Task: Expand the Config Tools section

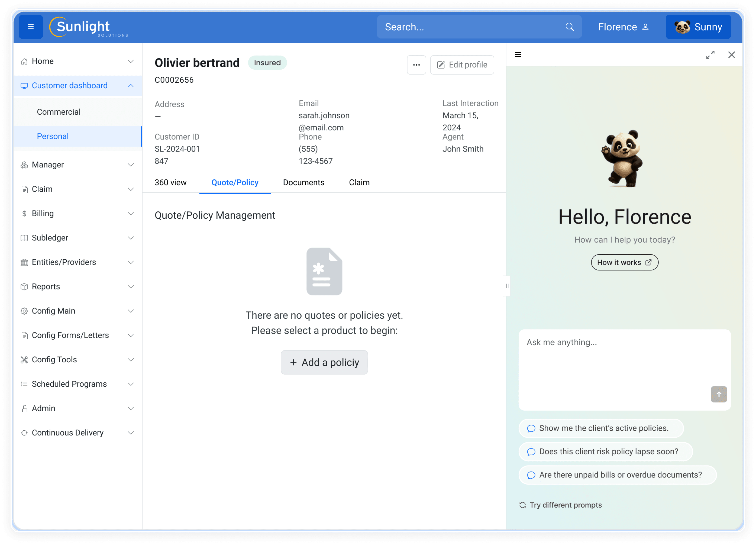Action: pyautogui.click(x=131, y=359)
